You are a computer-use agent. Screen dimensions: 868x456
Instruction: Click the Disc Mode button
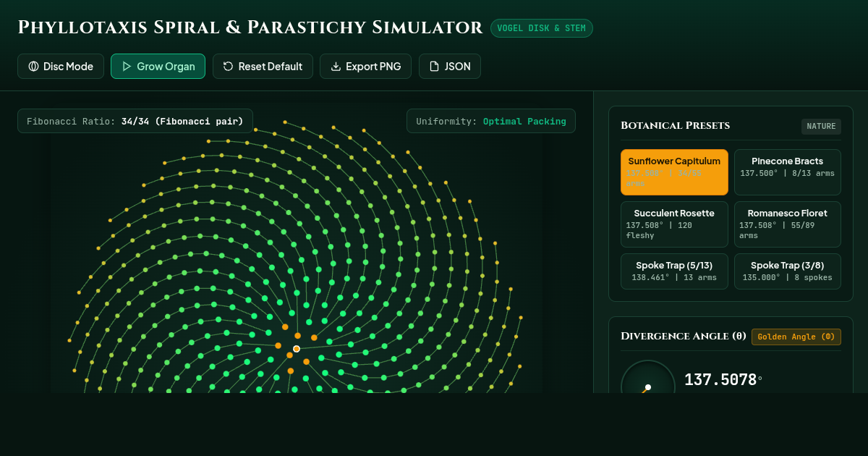[61, 67]
